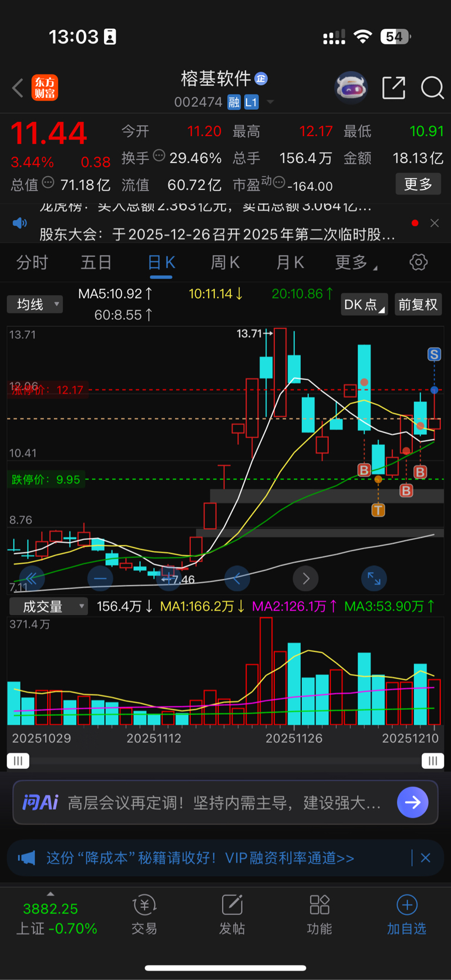Tap the iOS battery indicator

pyautogui.click(x=396, y=37)
